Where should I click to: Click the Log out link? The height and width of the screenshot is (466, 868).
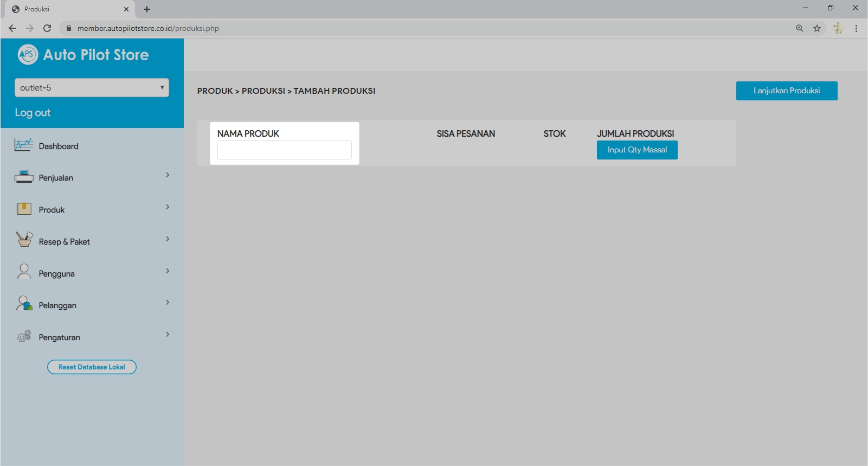coord(33,113)
